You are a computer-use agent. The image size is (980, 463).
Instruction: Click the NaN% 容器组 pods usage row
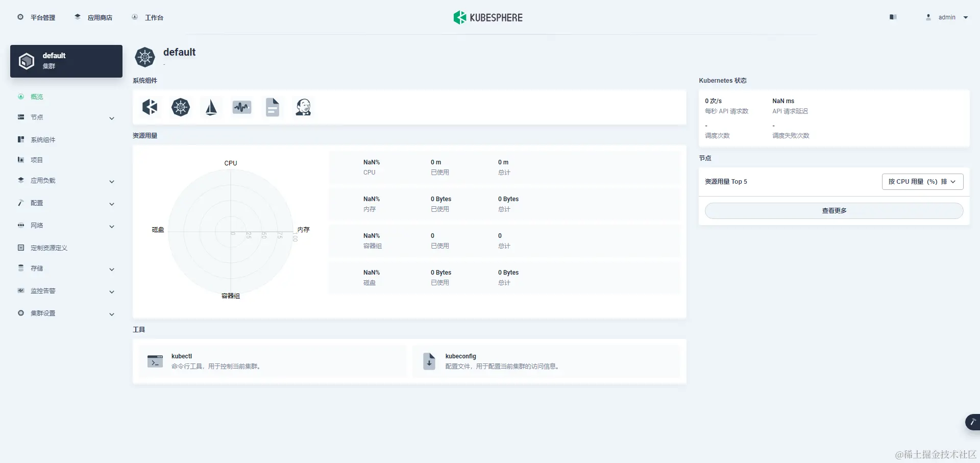click(504, 241)
